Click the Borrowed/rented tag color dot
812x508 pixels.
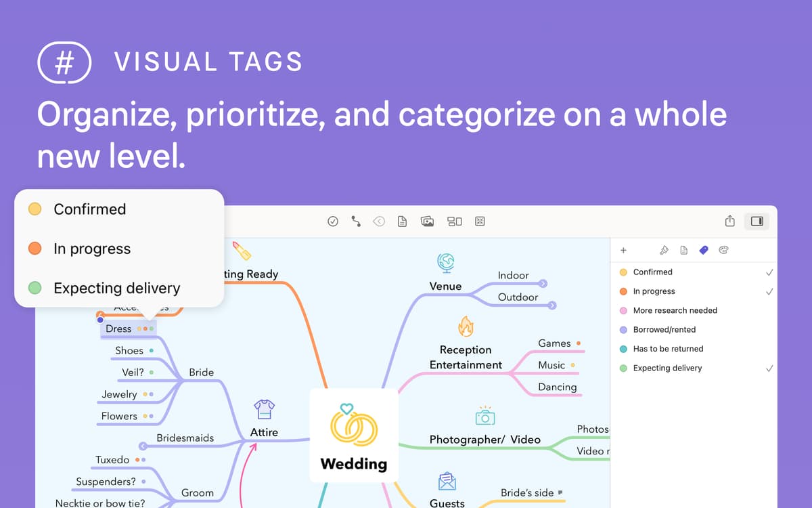[x=623, y=330]
